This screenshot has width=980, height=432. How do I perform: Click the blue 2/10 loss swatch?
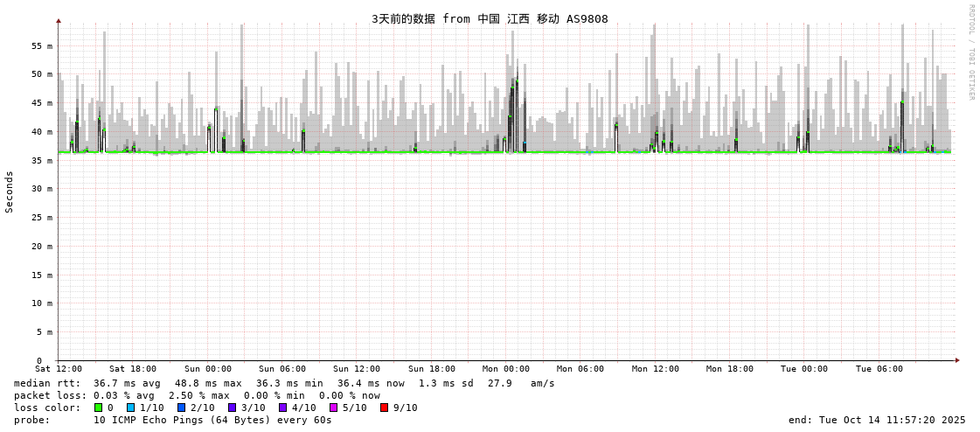pyautogui.click(x=182, y=408)
